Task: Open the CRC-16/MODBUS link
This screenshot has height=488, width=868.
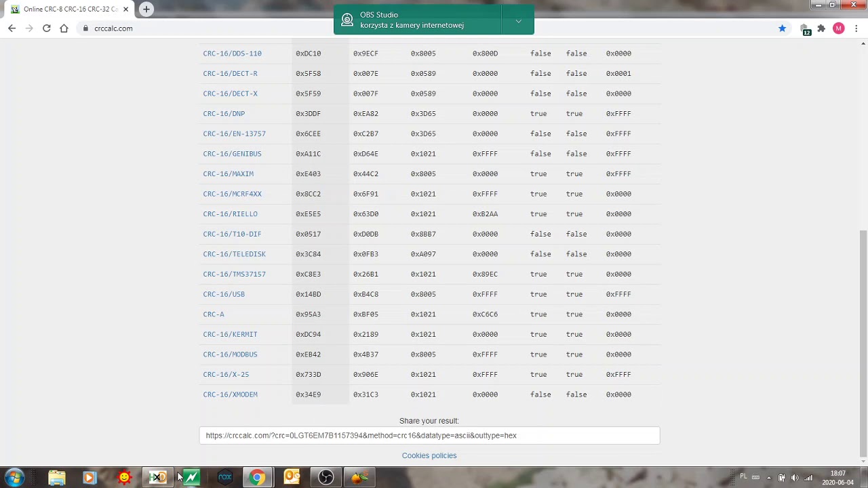Action: [x=230, y=354]
